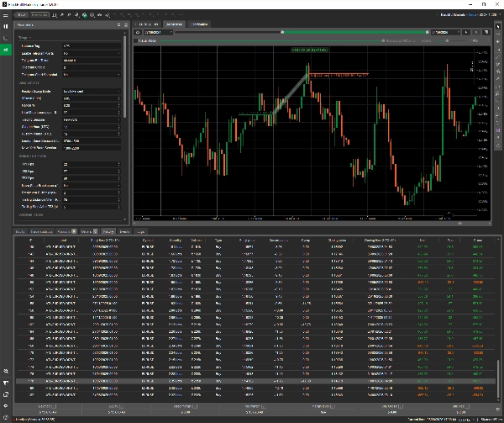Sort by the Pips column header

point(450,241)
